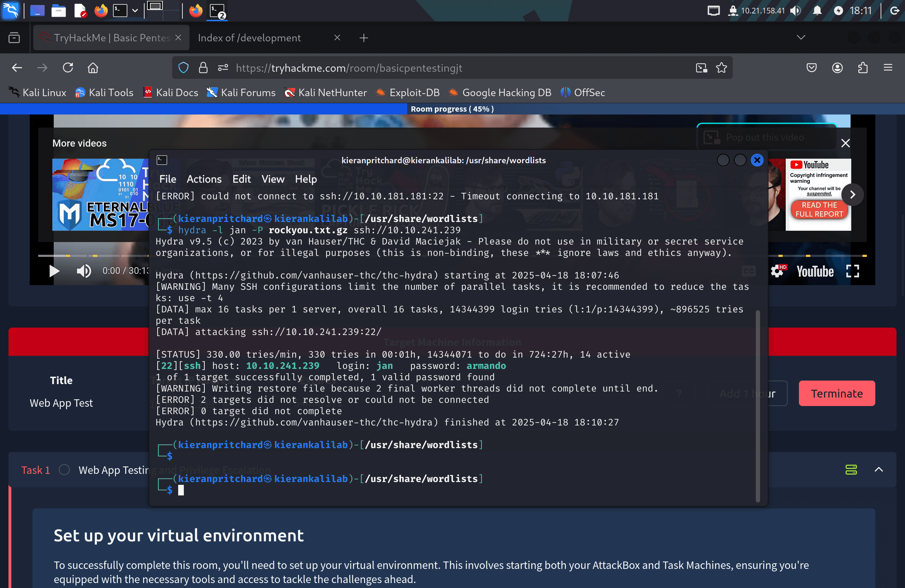
Task: Close the Index of /development tab
Action: click(x=337, y=37)
